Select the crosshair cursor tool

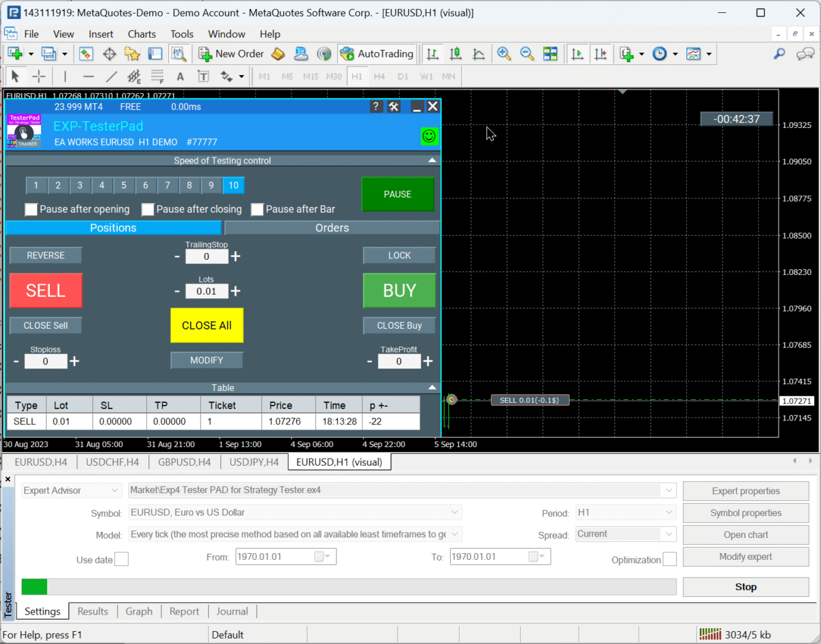39,77
